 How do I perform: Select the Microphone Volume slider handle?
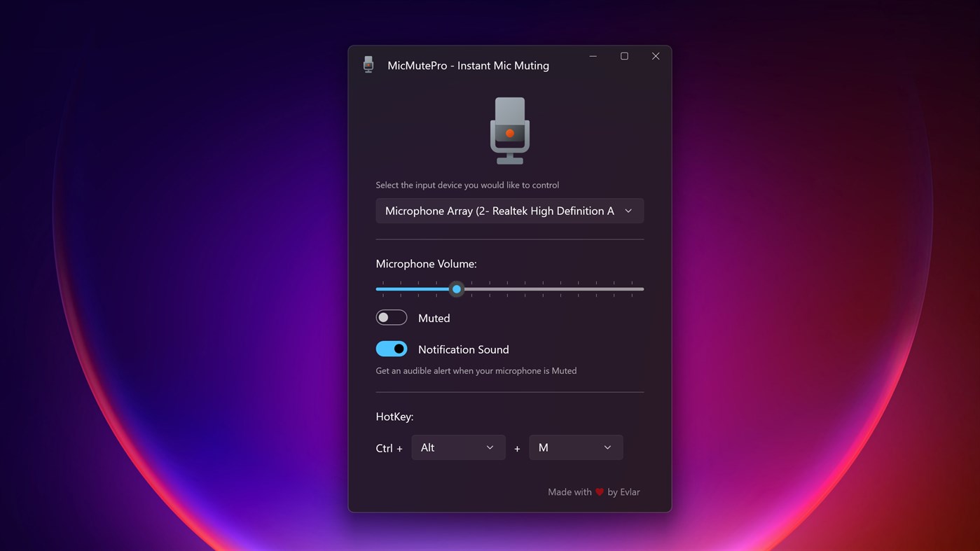point(456,288)
